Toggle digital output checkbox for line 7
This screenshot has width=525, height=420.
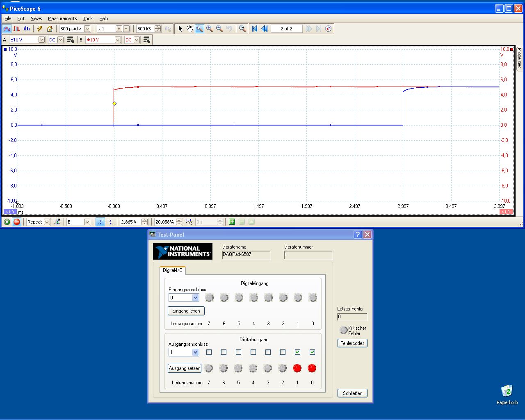[209, 352]
